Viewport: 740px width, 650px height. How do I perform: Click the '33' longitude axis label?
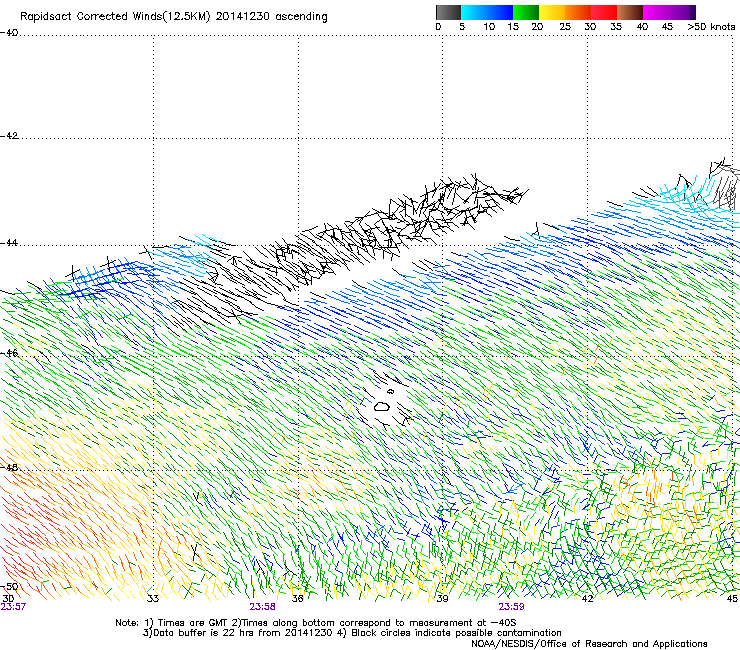pos(153,599)
